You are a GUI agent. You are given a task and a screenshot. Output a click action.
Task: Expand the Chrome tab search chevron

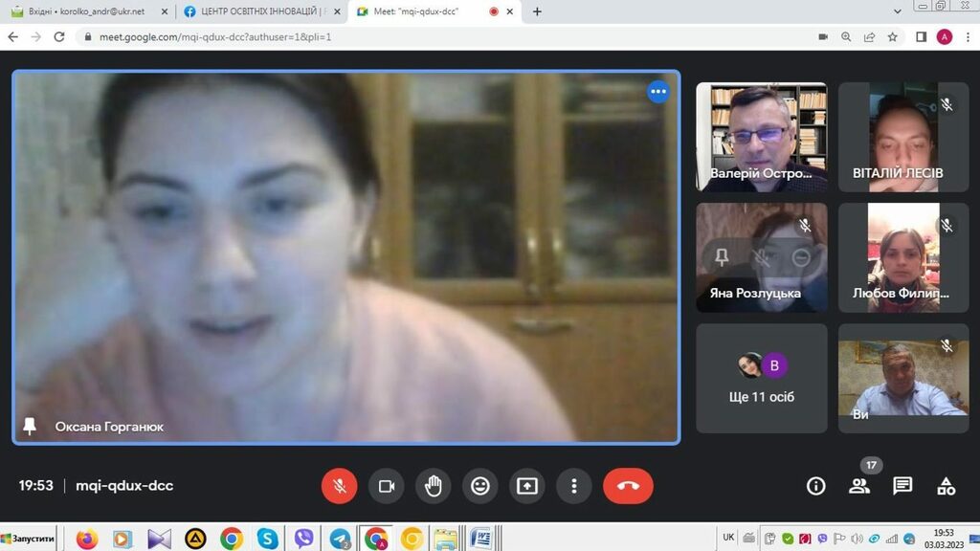point(897,11)
